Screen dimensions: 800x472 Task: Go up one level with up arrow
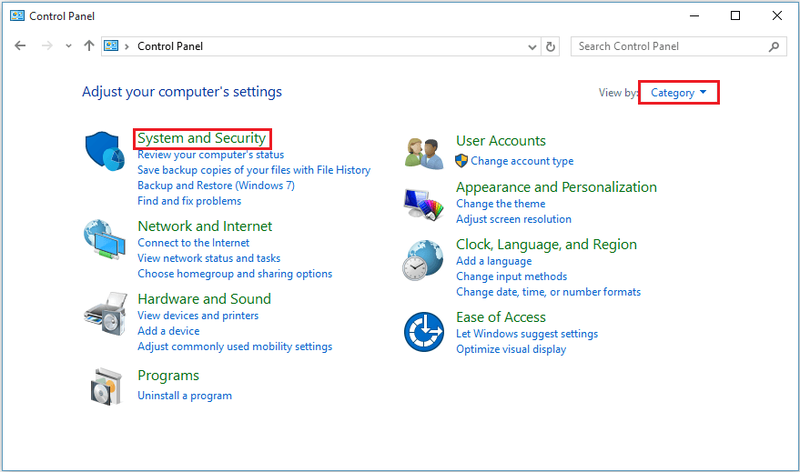click(89, 46)
